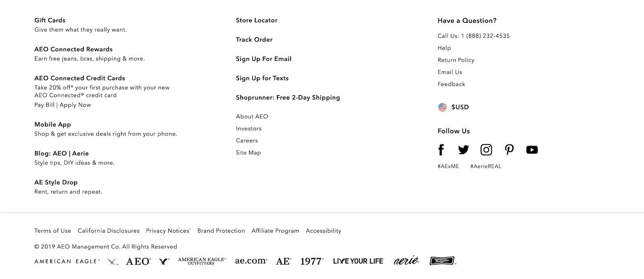
Task: Click the ae.com logo
Action: 251,261
